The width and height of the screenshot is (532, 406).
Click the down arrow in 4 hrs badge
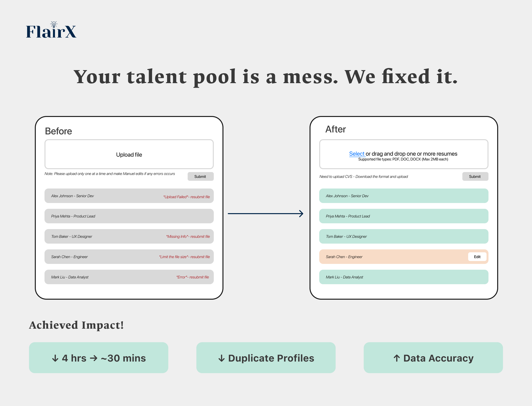pos(55,358)
